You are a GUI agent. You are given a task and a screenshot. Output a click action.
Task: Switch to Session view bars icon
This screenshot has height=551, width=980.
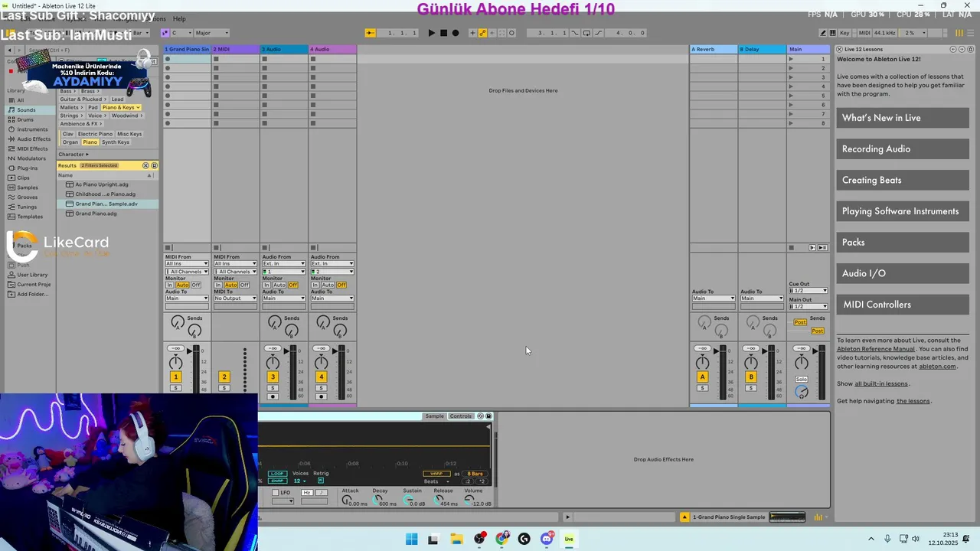(x=959, y=33)
